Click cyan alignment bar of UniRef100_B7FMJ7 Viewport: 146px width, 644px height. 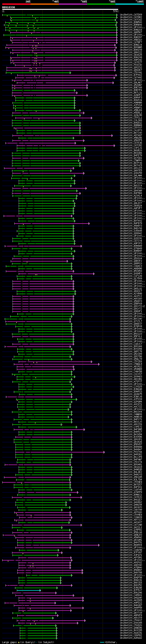29,590
